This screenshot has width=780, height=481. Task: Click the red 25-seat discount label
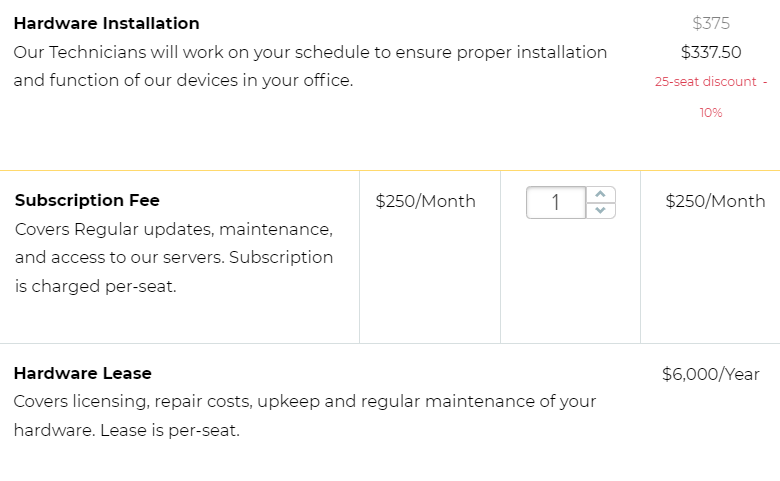711,82
